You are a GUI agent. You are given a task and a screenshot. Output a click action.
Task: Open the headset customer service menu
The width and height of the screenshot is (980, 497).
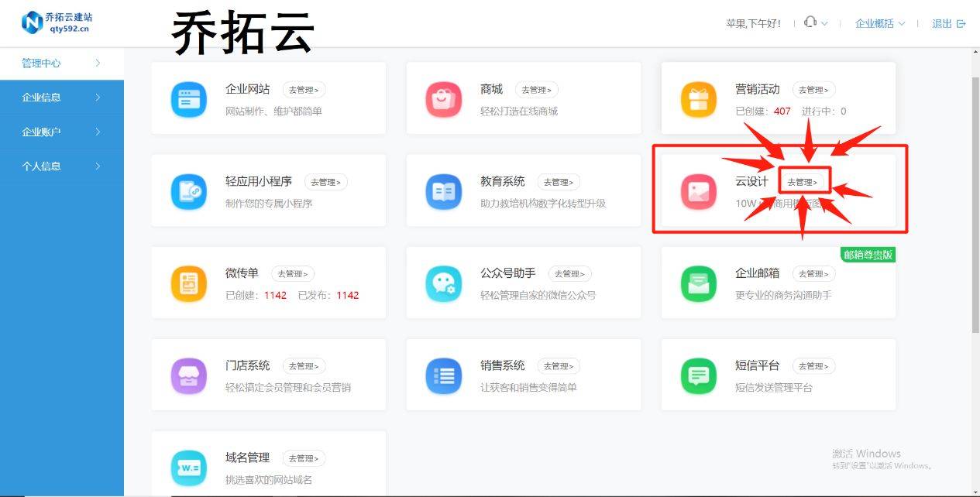pyautogui.click(x=816, y=23)
